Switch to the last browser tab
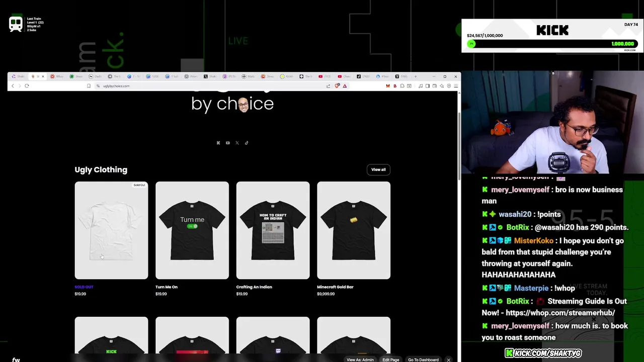Viewport: 644px width, 362px height. point(401,76)
